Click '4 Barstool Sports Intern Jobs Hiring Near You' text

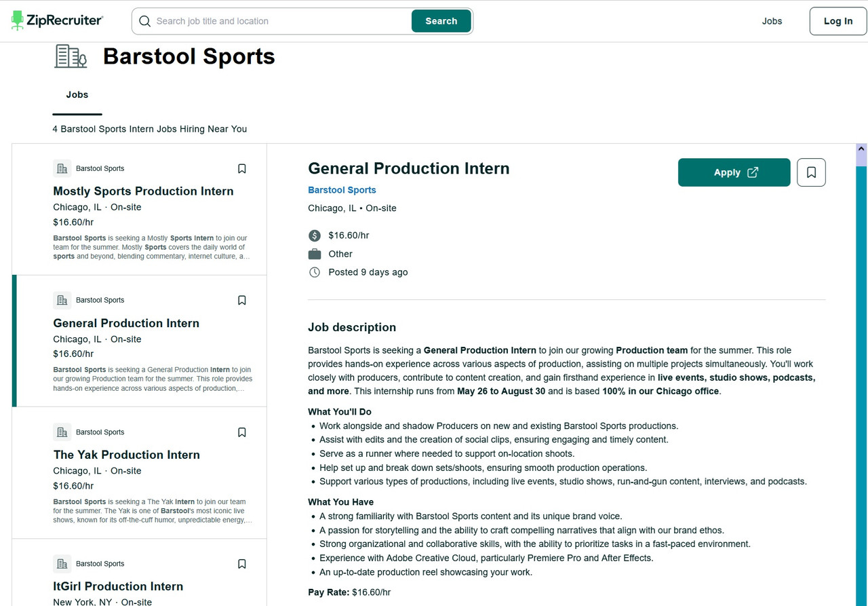(x=150, y=129)
